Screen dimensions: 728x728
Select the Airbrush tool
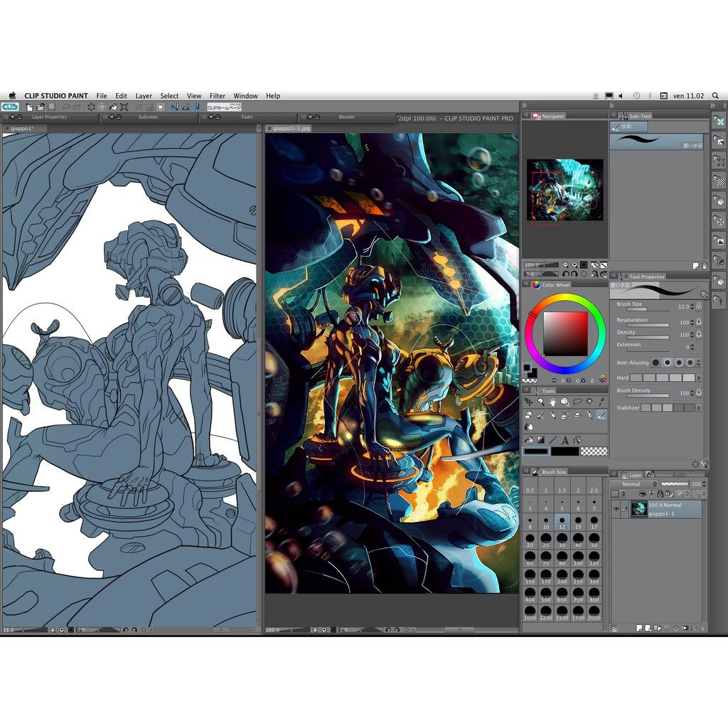pyautogui.click(x=564, y=415)
